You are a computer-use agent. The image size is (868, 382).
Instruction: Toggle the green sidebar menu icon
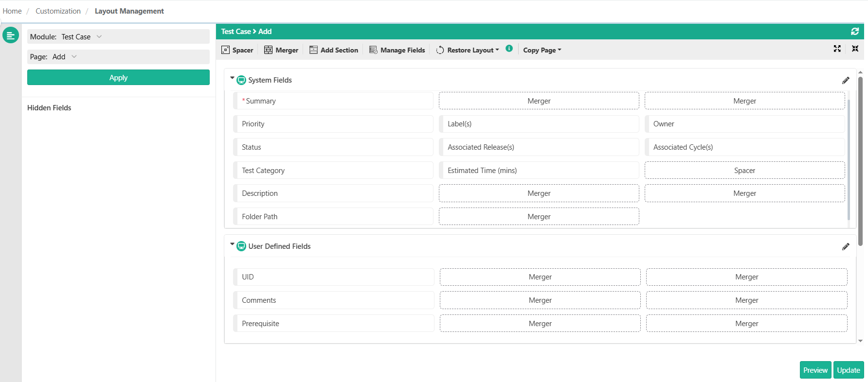click(x=10, y=35)
